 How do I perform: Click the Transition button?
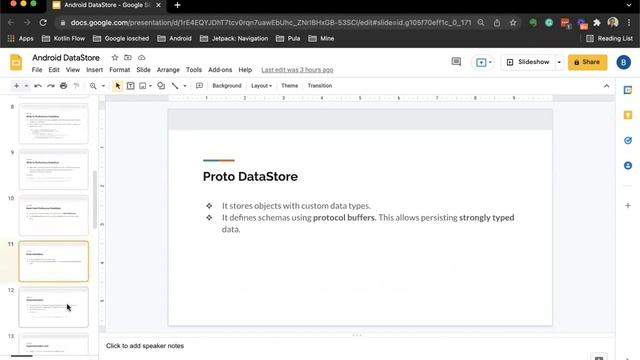(x=320, y=86)
